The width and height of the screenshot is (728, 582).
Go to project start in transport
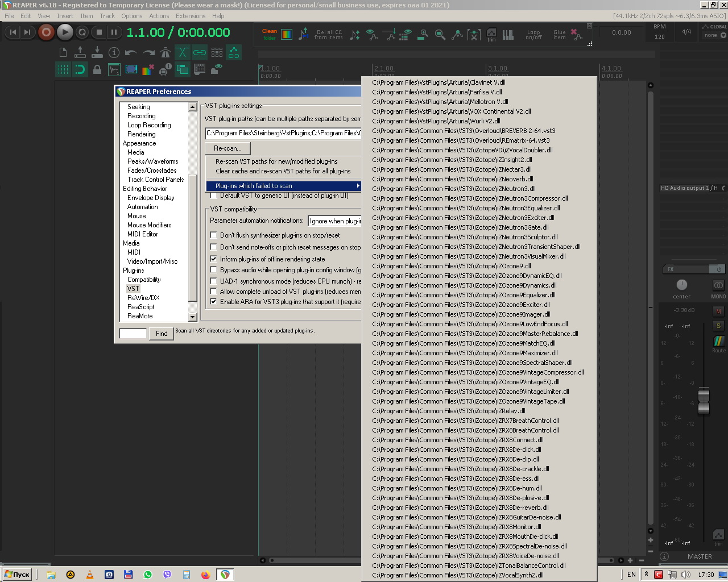coord(13,32)
